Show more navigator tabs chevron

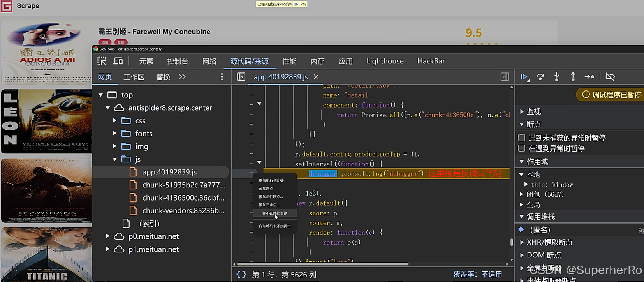[182, 77]
